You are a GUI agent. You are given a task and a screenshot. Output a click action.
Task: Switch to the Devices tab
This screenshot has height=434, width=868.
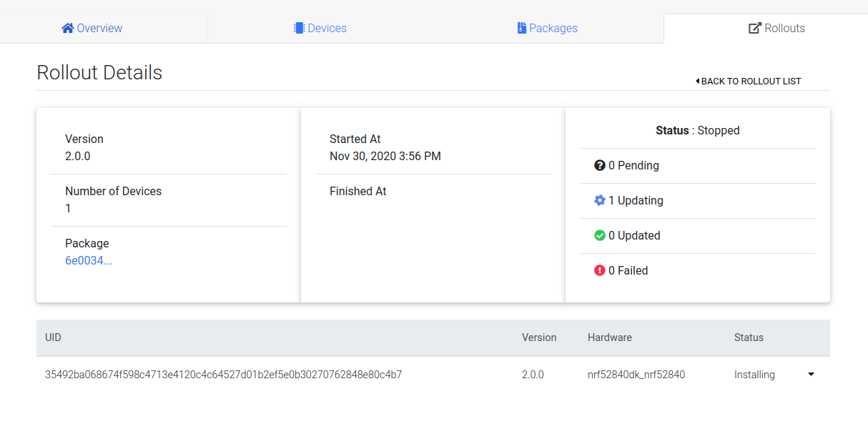pyautogui.click(x=320, y=28)
